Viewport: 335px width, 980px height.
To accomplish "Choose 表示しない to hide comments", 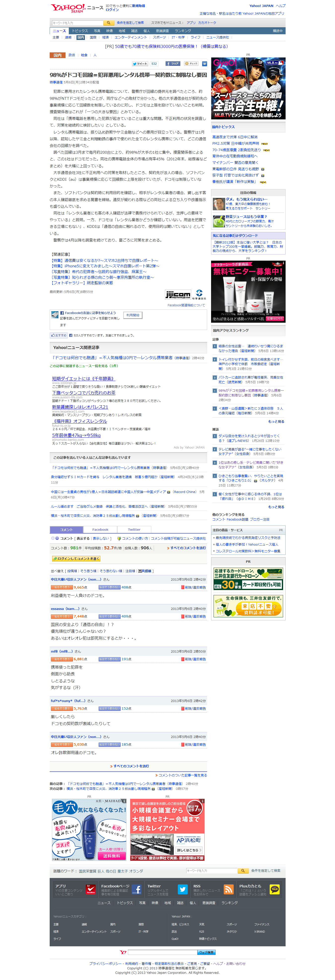I will pyautogui.click(x=101, y=538).
